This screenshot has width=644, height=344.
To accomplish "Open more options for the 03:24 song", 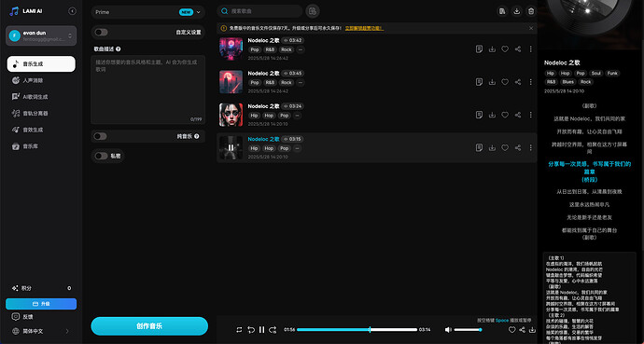I will pos(531,115).
